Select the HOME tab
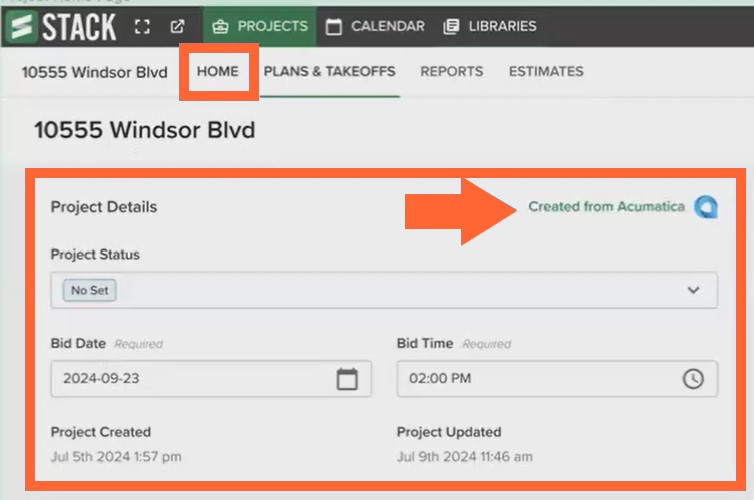 [218, 72]
